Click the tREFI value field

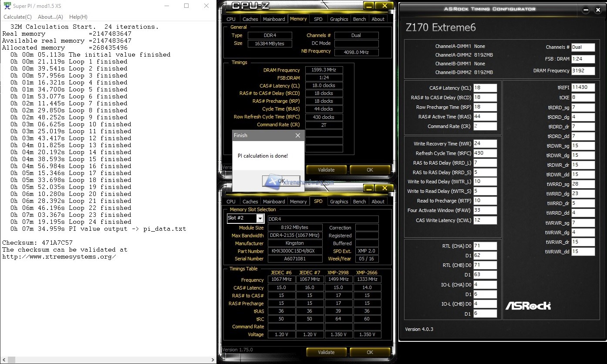click(x=583, y=88)
